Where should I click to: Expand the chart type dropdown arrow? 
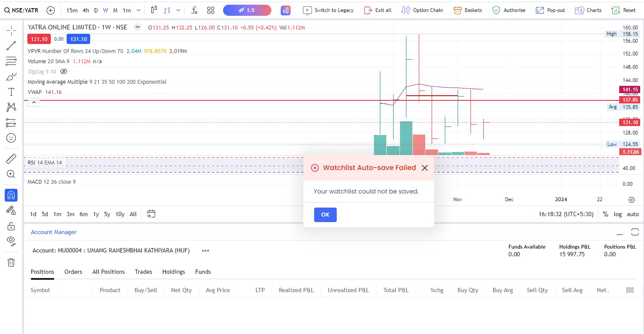[x=178, y=10]
